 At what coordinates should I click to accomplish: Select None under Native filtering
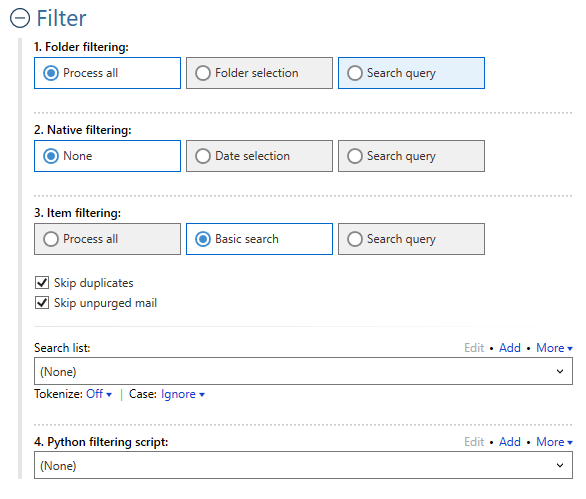(107, 156)
